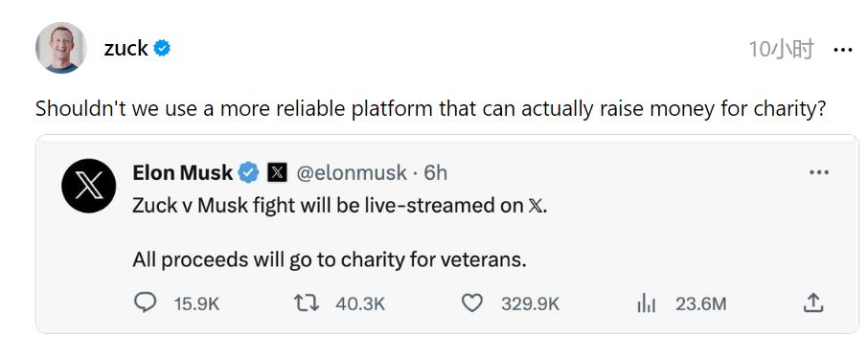Click the 40.3K retweet count
This screenshot has width=868, height=358.
[360, 303]
